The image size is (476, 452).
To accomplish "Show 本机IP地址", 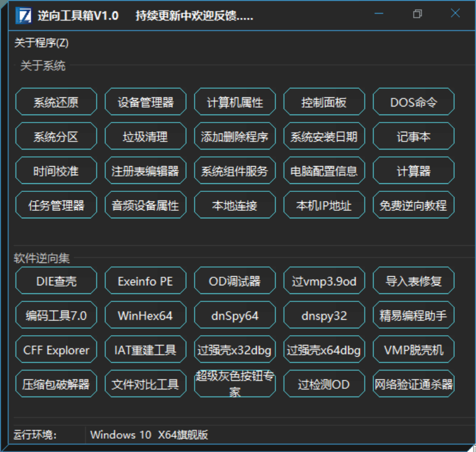I will (324, 205).
